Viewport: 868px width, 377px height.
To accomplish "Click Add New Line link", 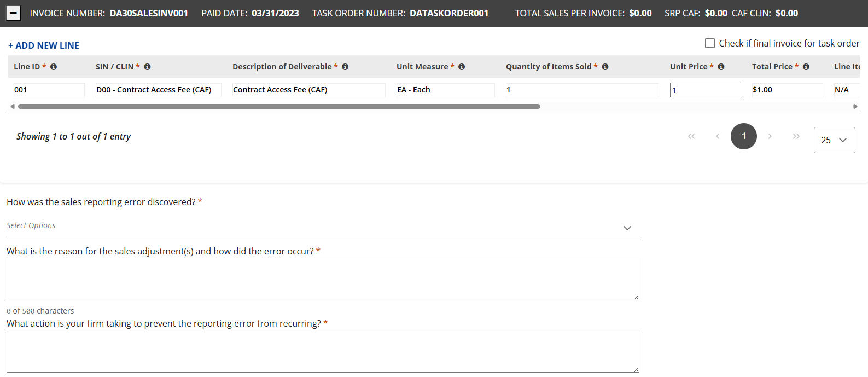I will [44, 45].
